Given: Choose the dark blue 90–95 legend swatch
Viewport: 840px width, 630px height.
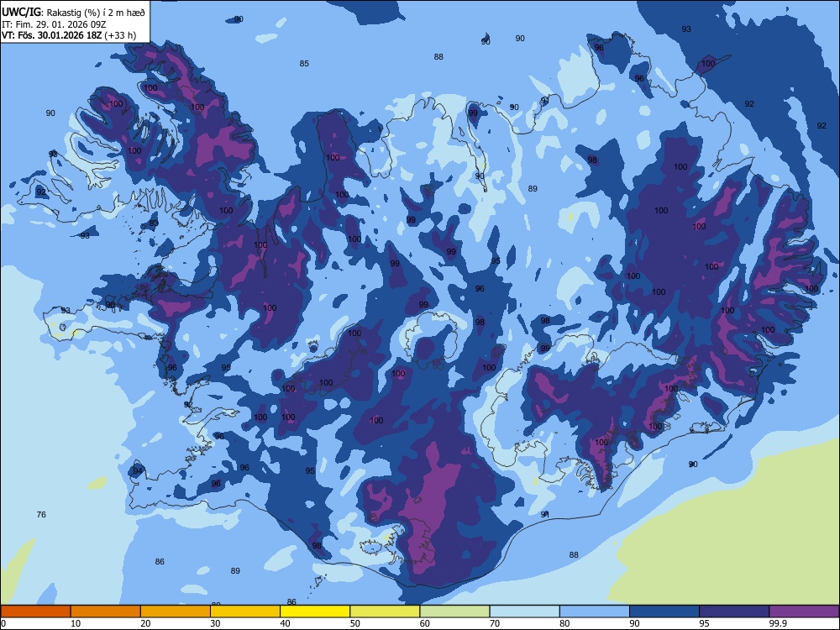Looking at the screenshot, I should [x=664, y=612].
